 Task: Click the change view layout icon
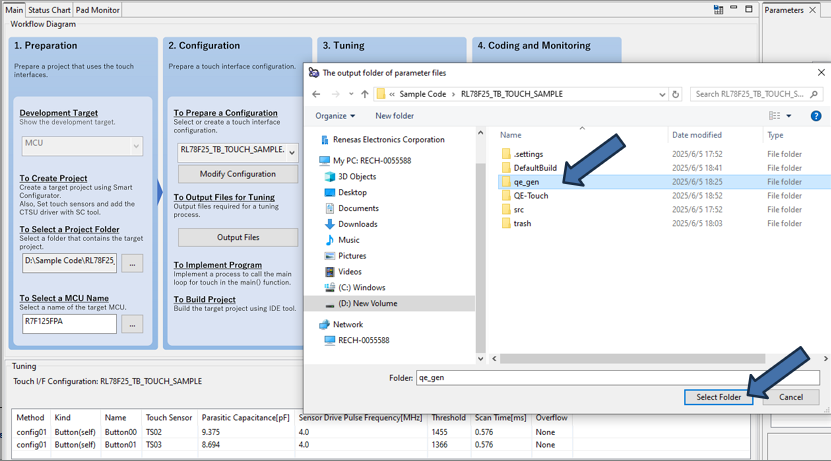775,116
